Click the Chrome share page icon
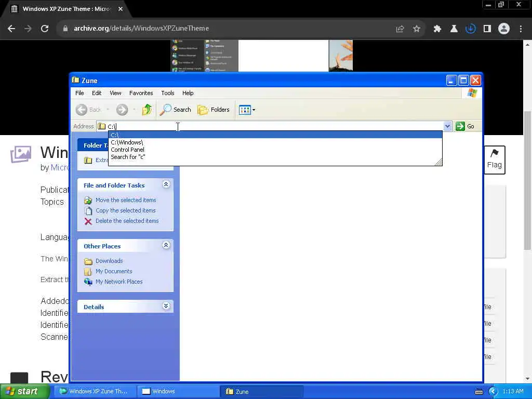The width and height of the screenshot is (532, 399). point(400,29)
